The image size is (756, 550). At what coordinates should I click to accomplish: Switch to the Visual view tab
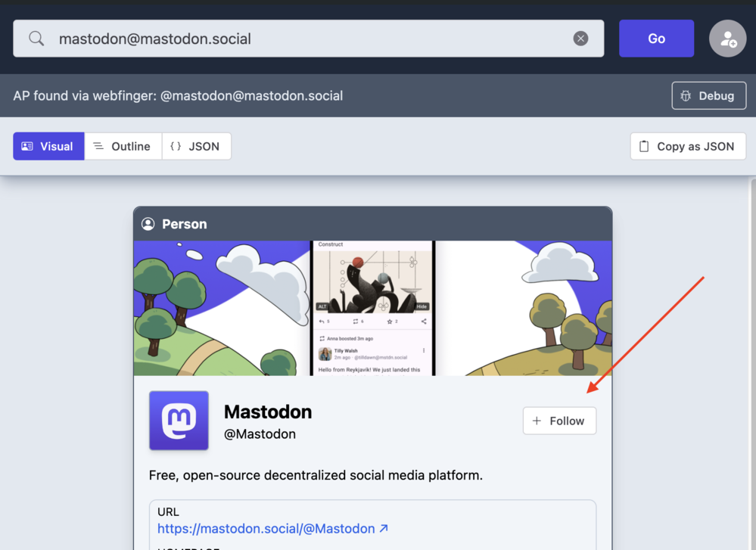point(48,147)
